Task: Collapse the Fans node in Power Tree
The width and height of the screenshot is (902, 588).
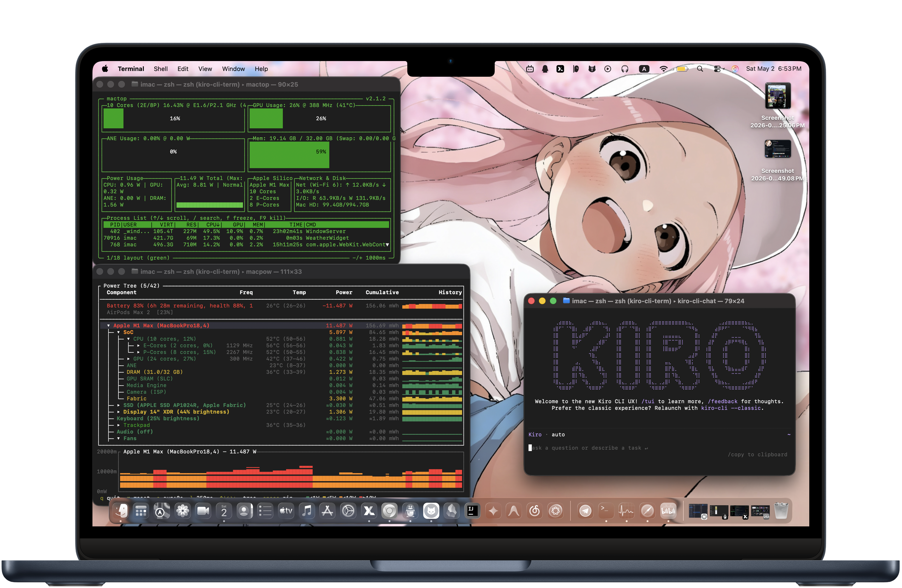Action: (118, 439)
